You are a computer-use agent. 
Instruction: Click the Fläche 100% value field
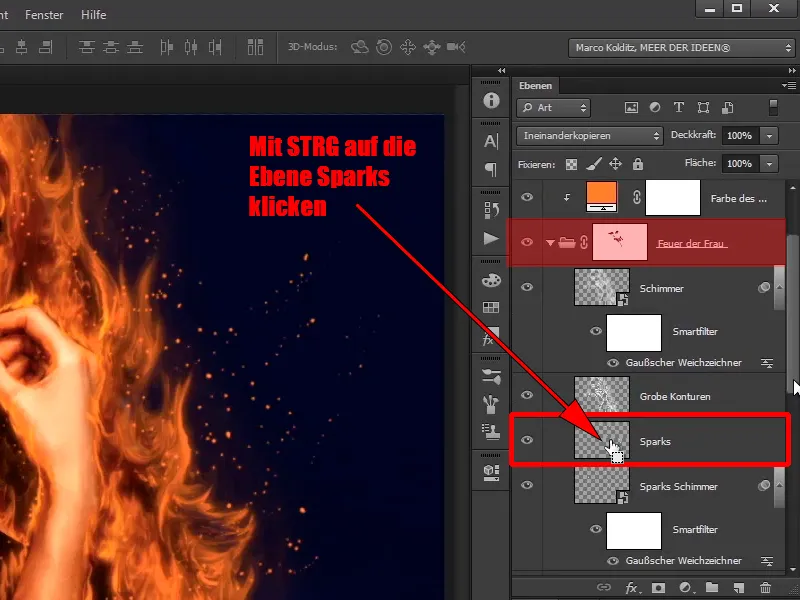(740, 164)
